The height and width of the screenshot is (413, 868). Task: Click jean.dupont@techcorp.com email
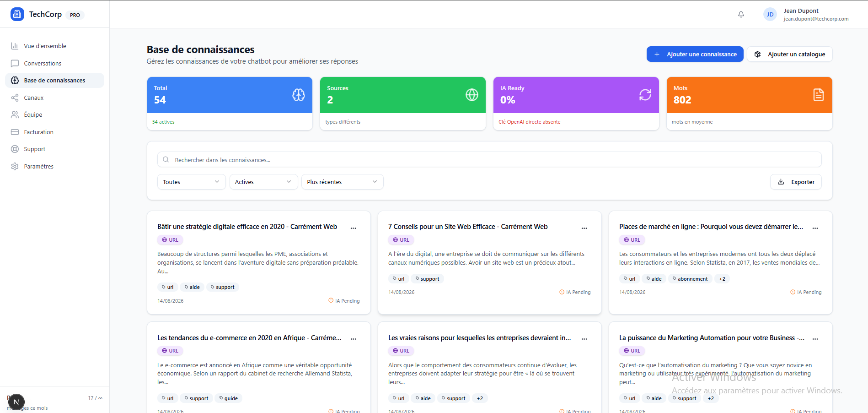point(816,19)
